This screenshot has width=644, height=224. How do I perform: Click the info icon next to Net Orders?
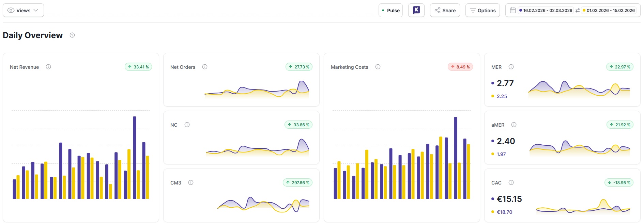(x=205, y=67)
